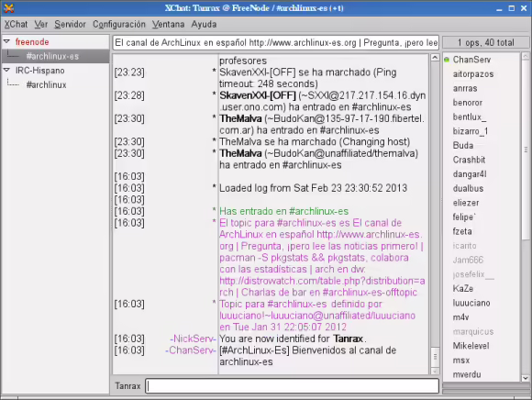Click the -NickServ- sender name
532x400 pixels.
coord(193,339)
